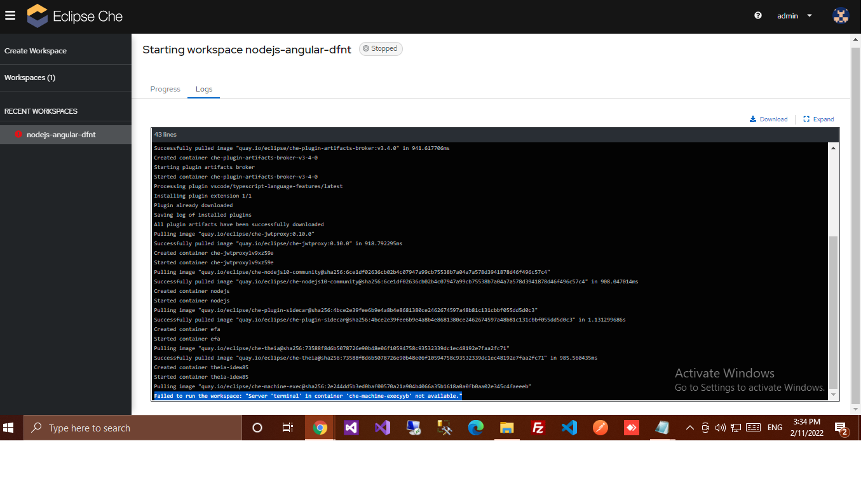Switch to Google Chrome in taskbar
Image resolution: width=868 pixels, height=488 pixels.
(320, 428)
